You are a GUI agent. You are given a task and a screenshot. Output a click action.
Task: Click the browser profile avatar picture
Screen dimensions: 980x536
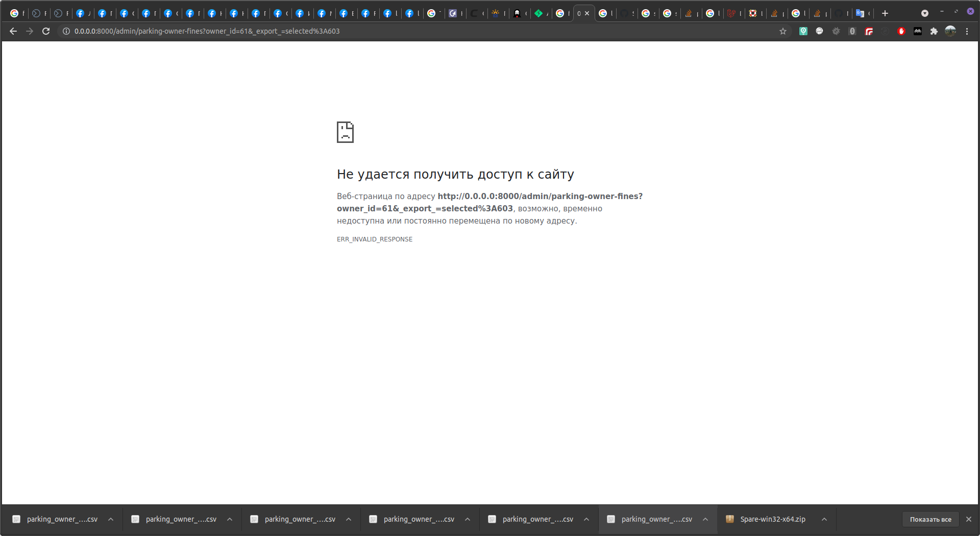click(x=950, y=31)
